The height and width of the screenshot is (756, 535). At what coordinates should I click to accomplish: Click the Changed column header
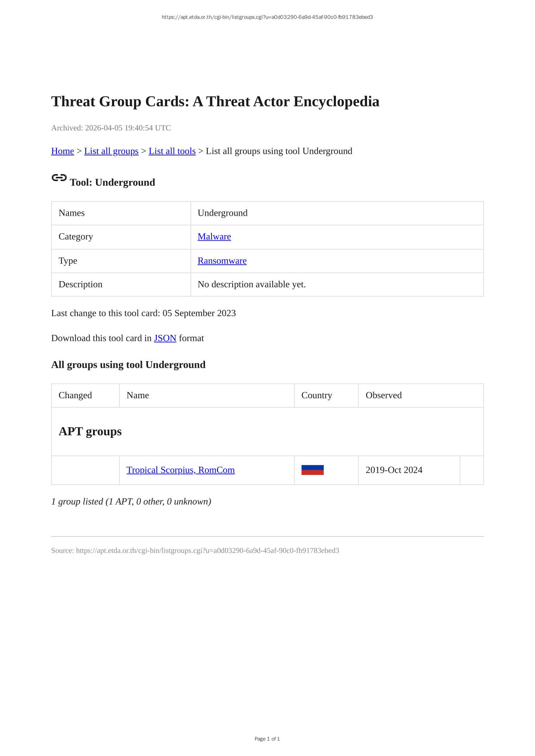pyautogui.click(x=75, y=396)
